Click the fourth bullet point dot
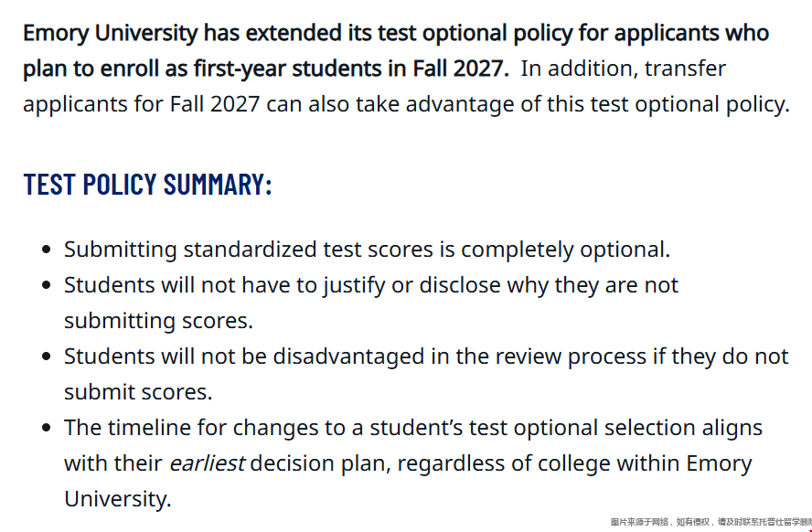Image resolution: width=812 pixels, height=532 pixels. click(x=47, y=428)
